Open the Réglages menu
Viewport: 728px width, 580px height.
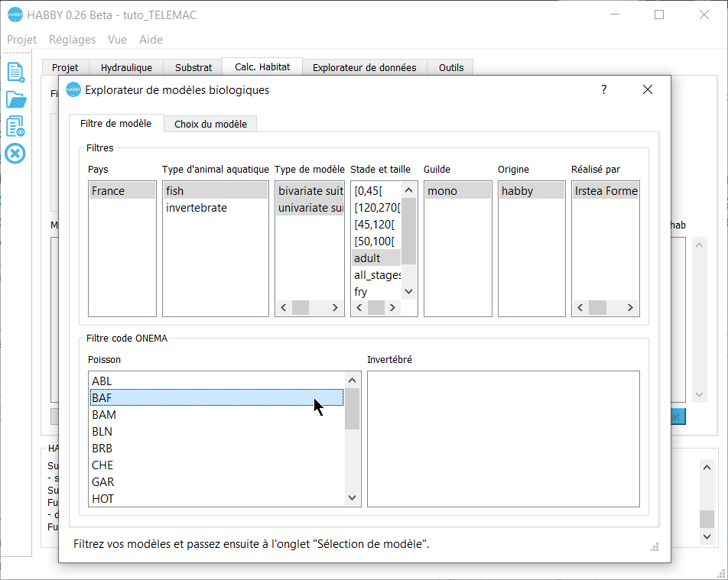[x=72, y=40]
